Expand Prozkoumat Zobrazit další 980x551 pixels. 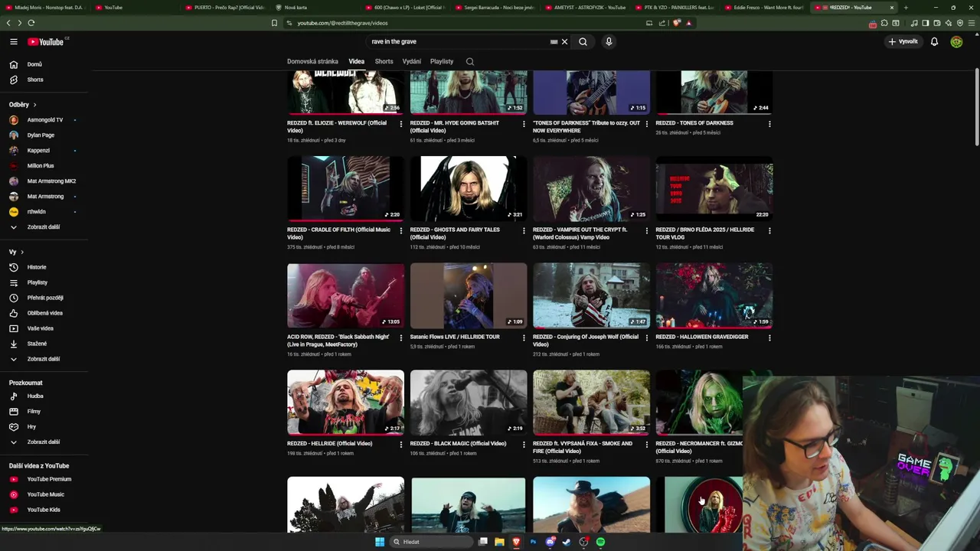point(44,442)
